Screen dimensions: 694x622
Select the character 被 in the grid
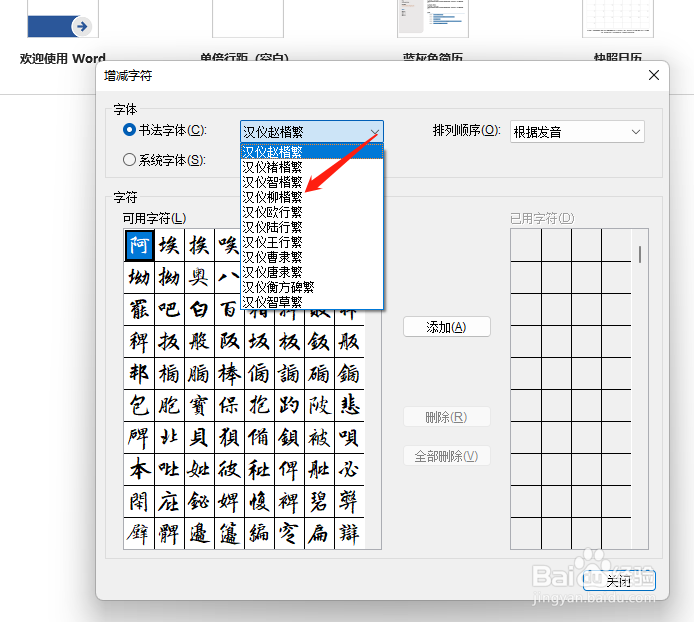point(319,437)
